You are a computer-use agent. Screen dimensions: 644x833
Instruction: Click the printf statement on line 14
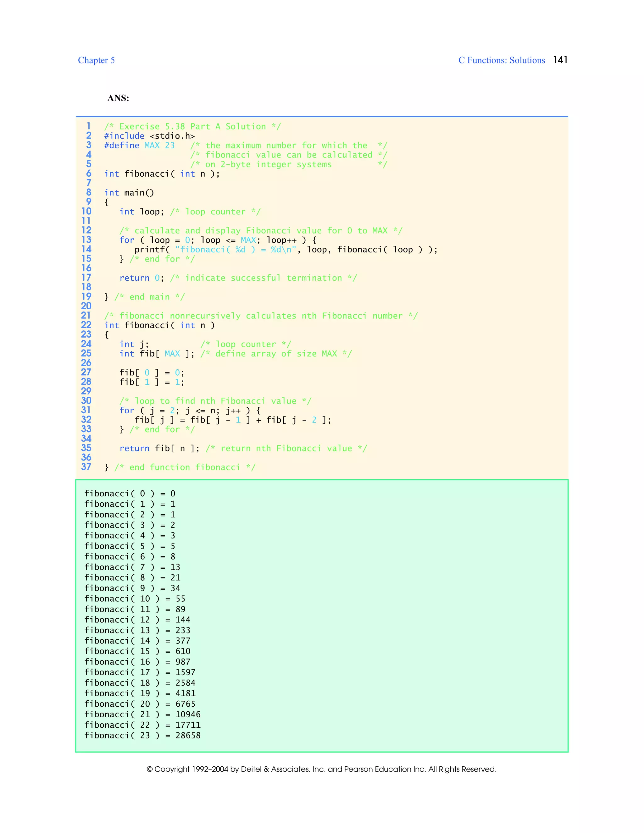(286, 250)
